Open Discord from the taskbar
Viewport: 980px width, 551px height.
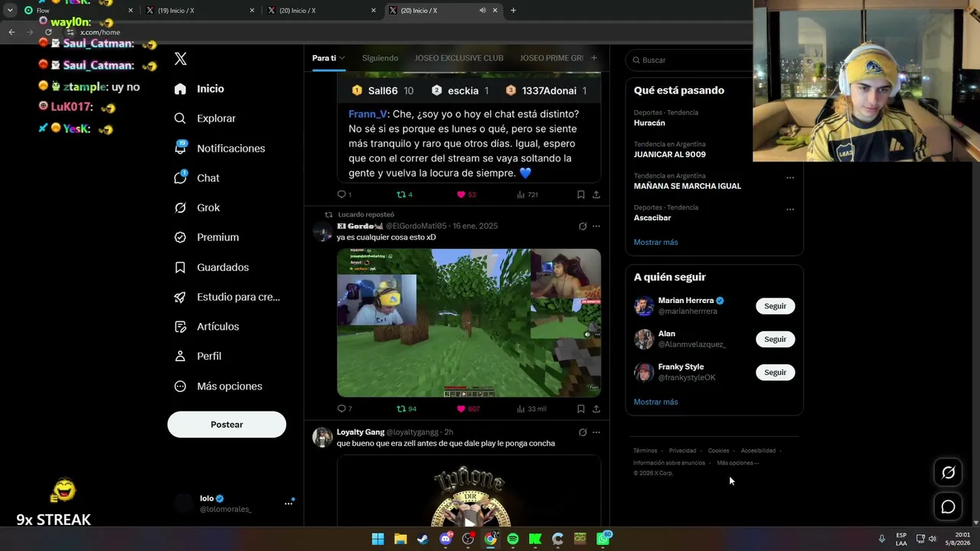coord(446,539)
